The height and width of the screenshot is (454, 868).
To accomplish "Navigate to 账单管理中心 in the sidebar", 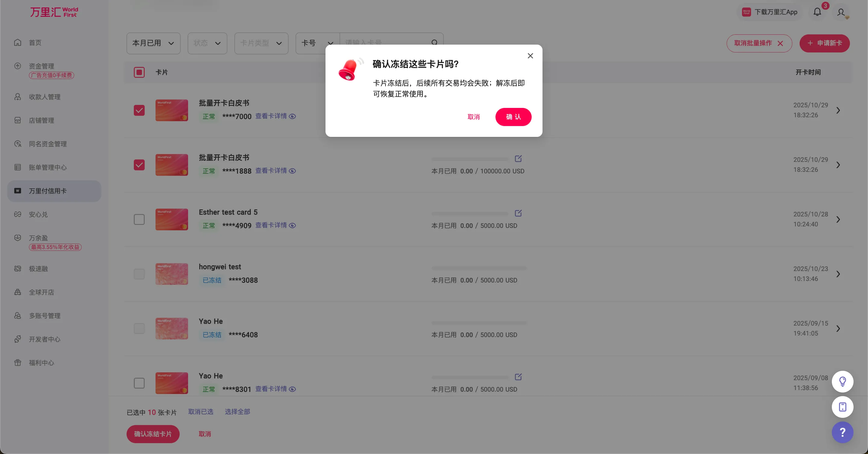I will coord(47,167).
